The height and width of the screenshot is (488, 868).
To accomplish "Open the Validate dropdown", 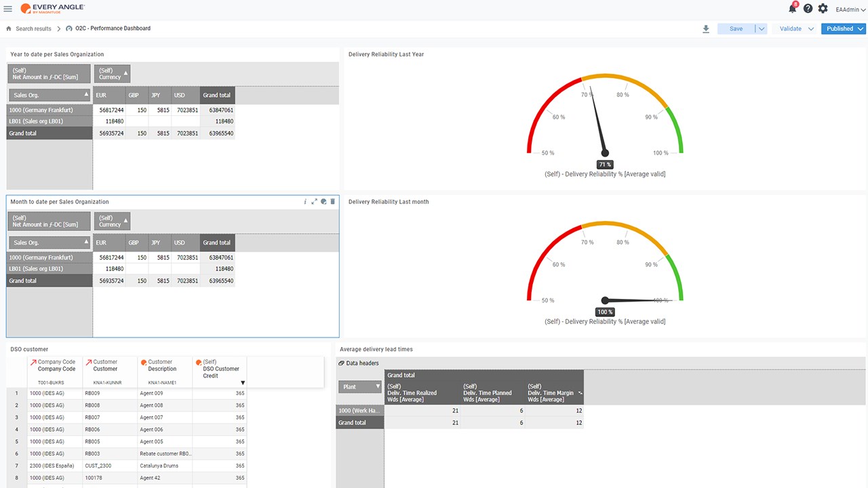I will [796, 28].
